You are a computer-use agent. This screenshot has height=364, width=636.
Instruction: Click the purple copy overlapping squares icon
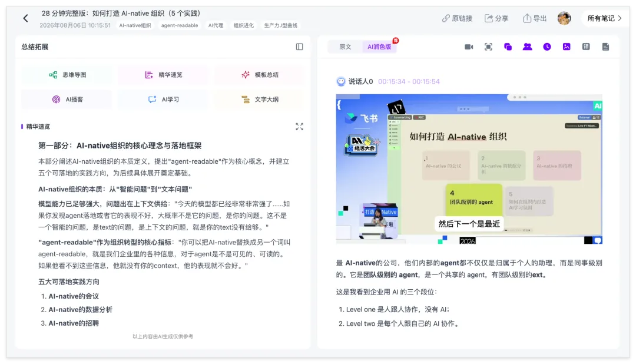pyautogui.click(x=508, y=47)
